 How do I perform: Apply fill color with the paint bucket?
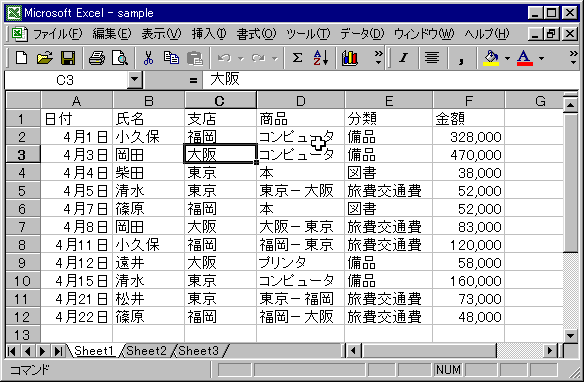tap(491, 58)
